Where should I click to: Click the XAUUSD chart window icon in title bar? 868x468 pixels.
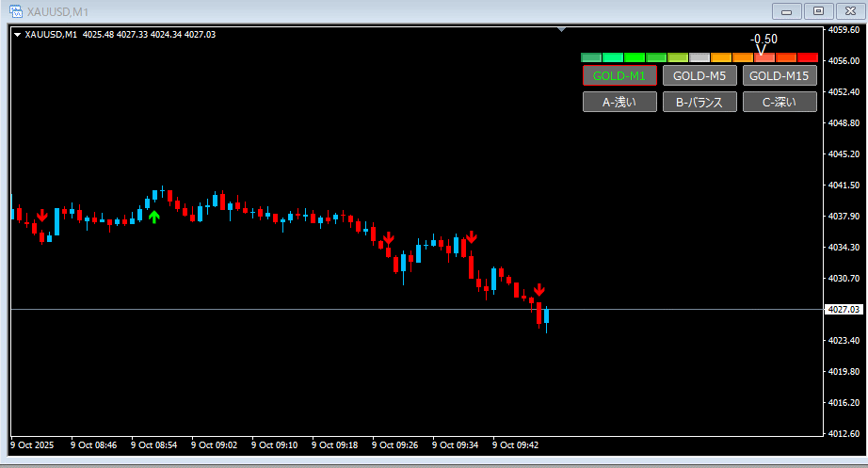pyautogui.click(x=14, y=10)
